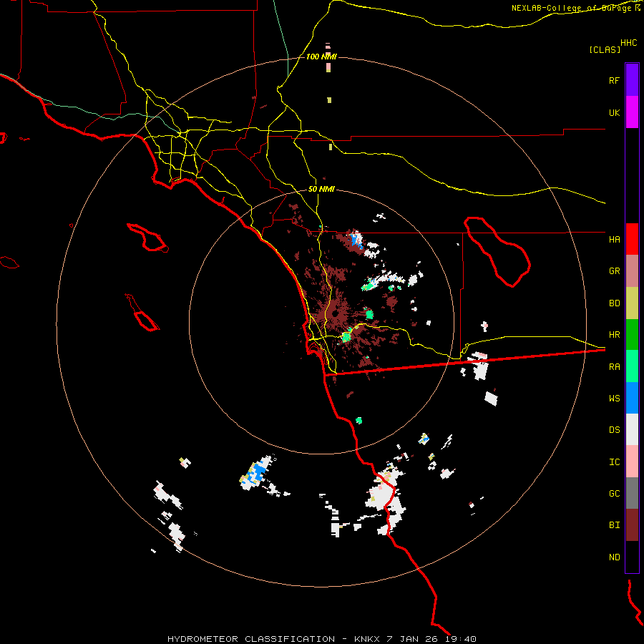Click the RF legend label
Image resolution: width=644 pixels, height=644 pixels.
click(x=614, y=80)
